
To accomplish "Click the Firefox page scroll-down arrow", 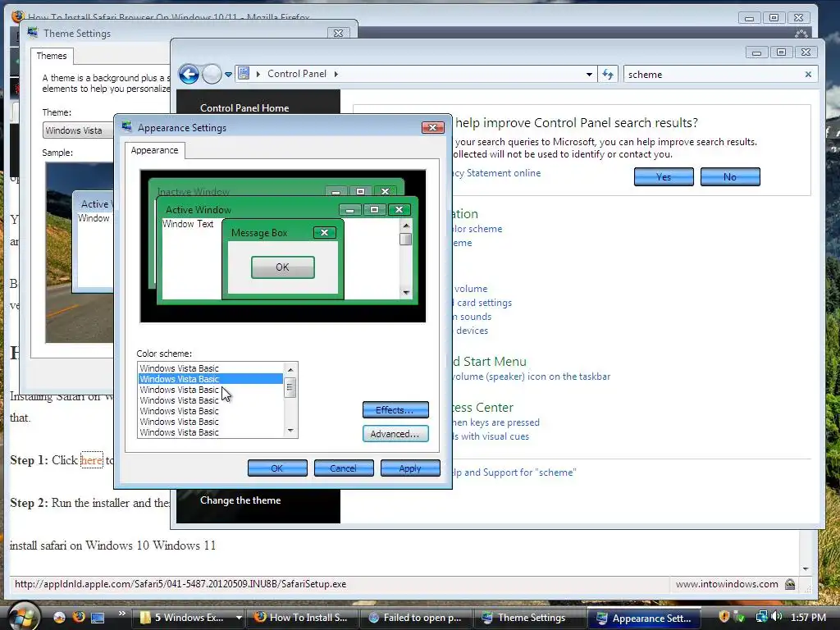I will click(x=806, y=569).
